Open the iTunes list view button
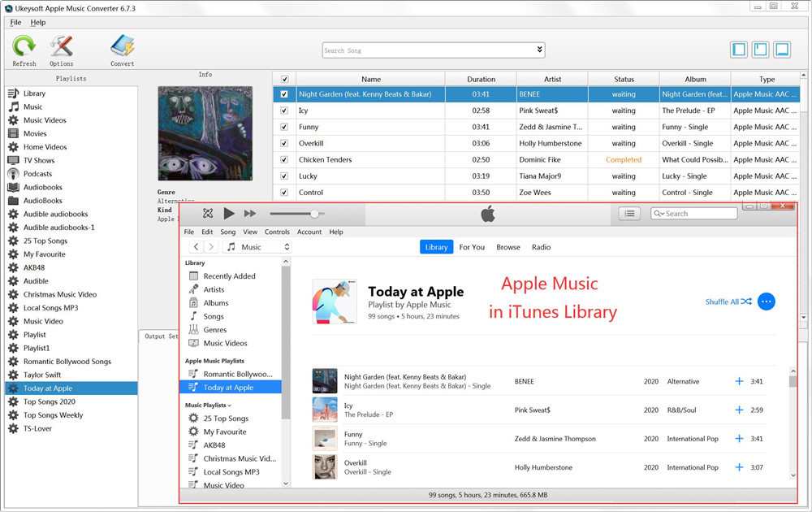Viewport: 812px width, 512px height. (629, 214)
